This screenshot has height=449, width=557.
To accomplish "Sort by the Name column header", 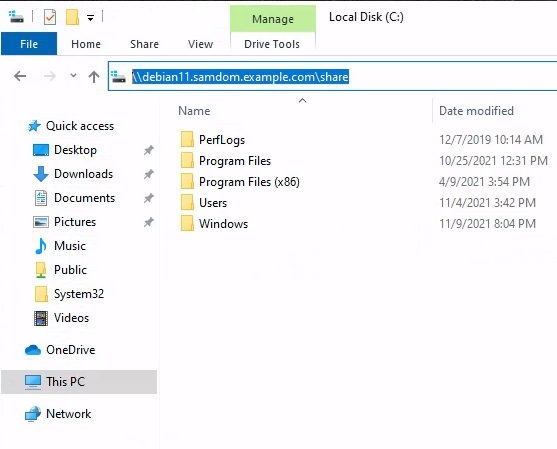I will coord(194,111).
